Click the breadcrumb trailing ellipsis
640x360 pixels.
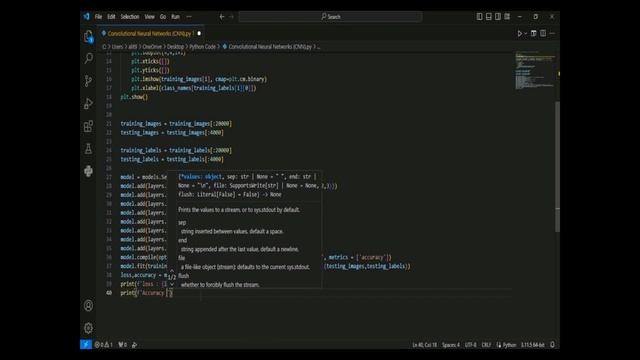(x=319, y=47)
